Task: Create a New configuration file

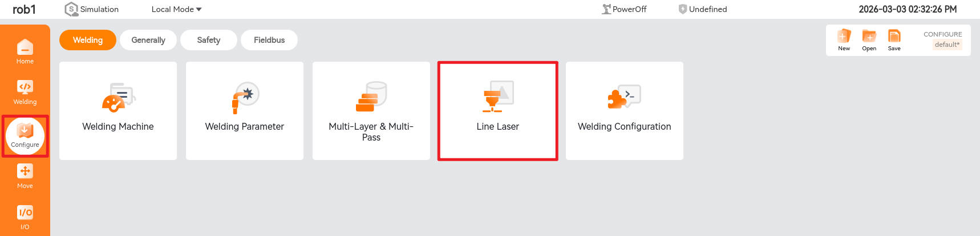Action: pos(844,40)
